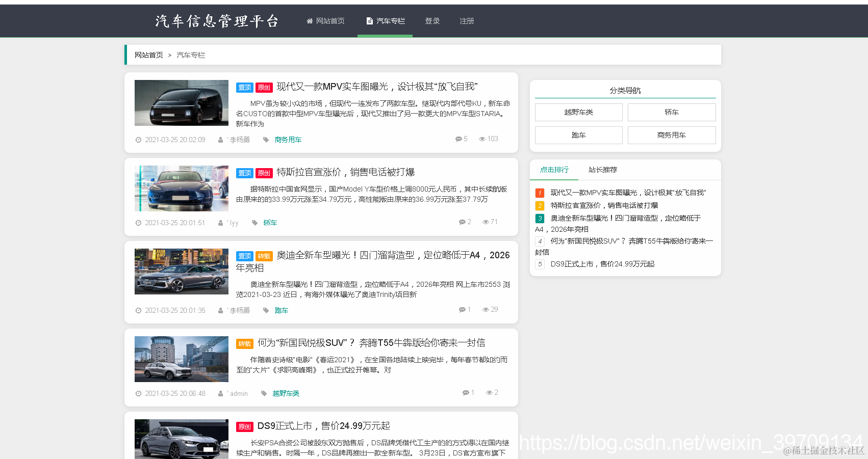Filter by 商务用车 in category navigation
This screenshot has width=868, height=459.
click(672, 135)
